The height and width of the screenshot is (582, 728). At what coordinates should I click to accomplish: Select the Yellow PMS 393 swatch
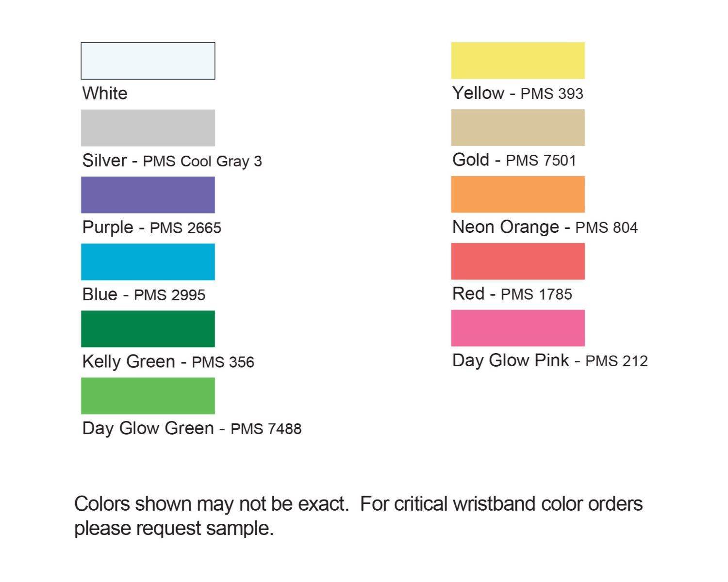point(518,60)
